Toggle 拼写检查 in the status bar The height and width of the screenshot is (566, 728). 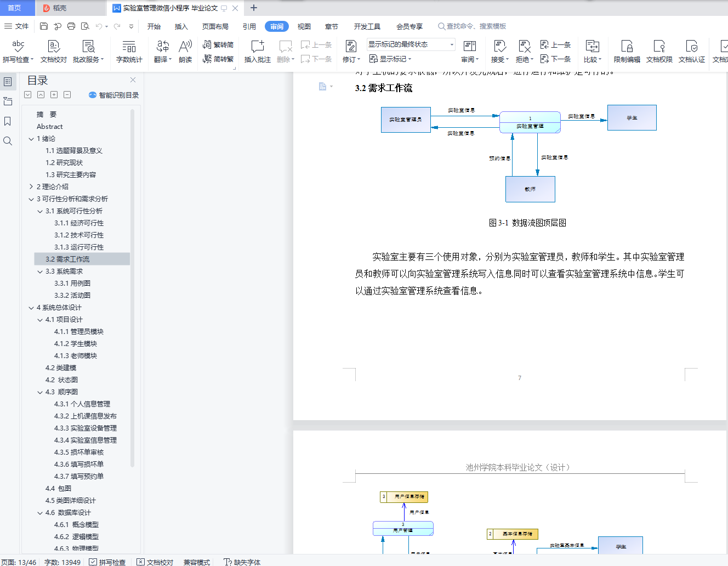pyautogui.click(x=107, y=562)
